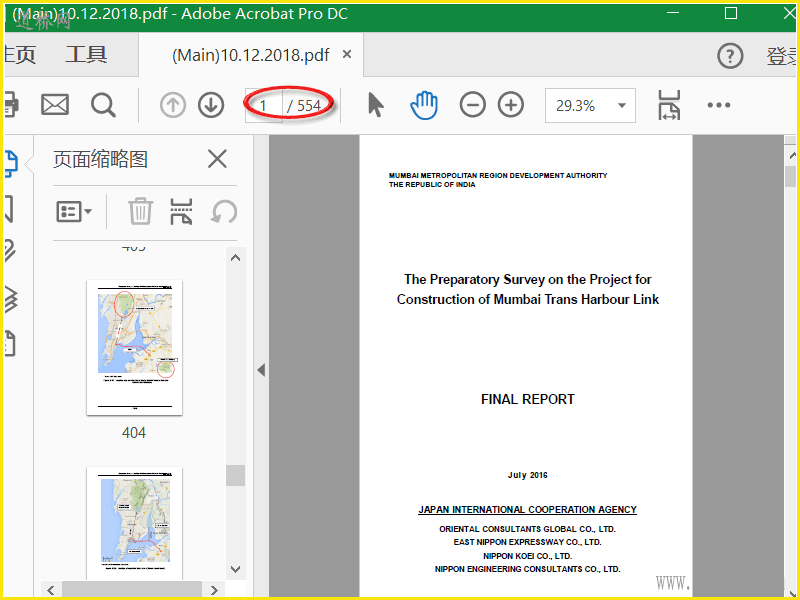
Task: Click the current page number field
Action: (263, 106)
